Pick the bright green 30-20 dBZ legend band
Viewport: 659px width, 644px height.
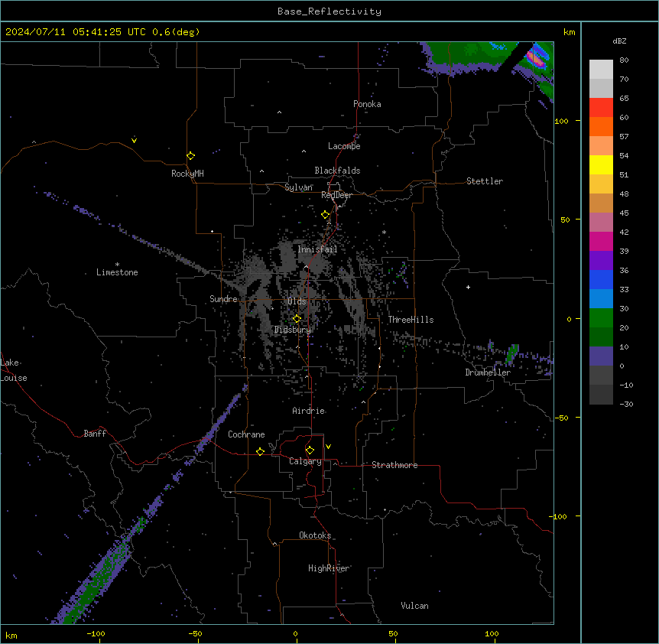[601, 318]
